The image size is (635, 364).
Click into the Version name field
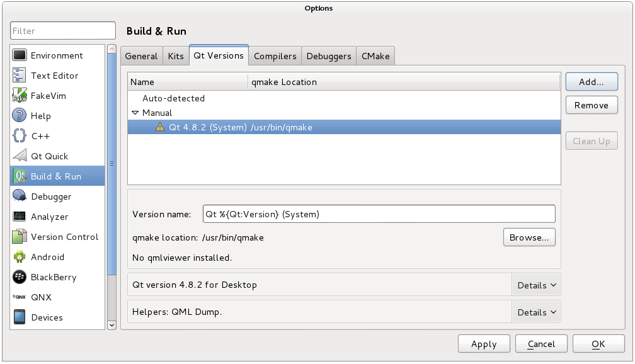coord(379,213)
